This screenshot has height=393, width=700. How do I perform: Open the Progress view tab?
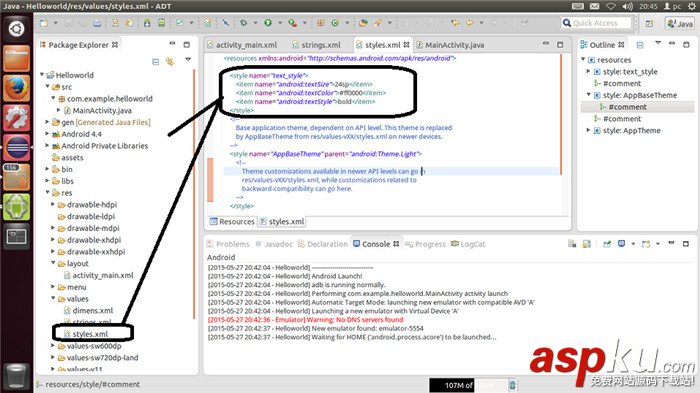pos(425,244)
